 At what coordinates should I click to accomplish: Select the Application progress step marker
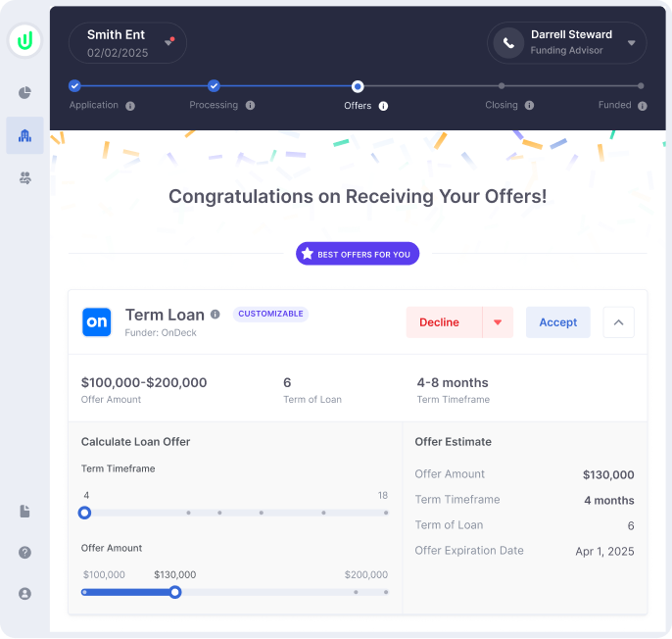tap(74, 86)
